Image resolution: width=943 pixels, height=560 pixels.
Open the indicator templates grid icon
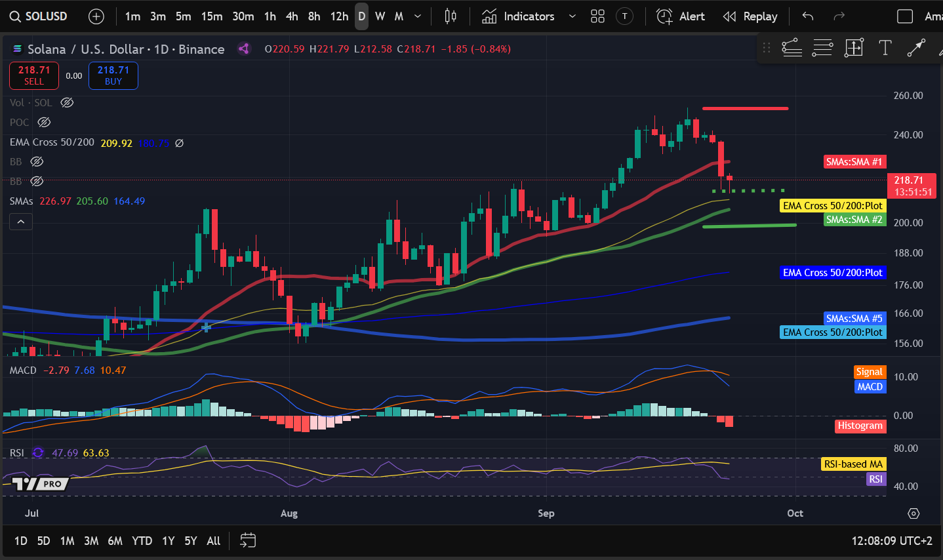click(597, 16)
